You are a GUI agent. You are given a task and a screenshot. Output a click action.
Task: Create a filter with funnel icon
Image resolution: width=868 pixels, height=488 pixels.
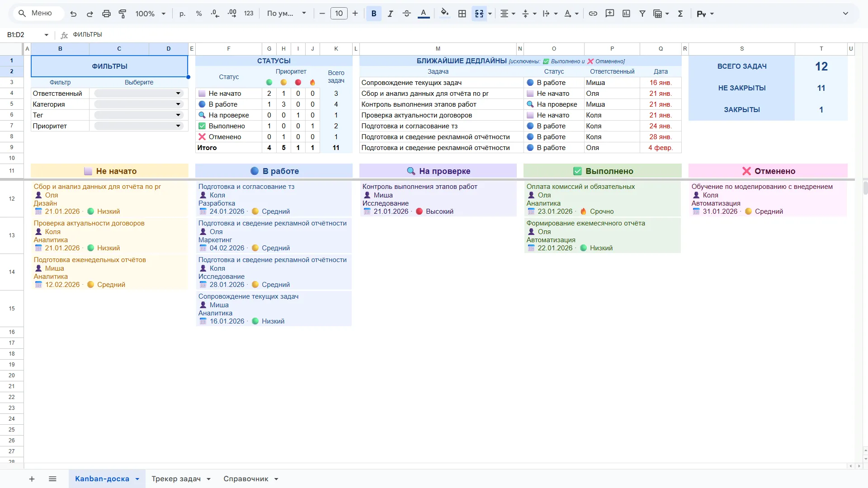coord(642,14)
